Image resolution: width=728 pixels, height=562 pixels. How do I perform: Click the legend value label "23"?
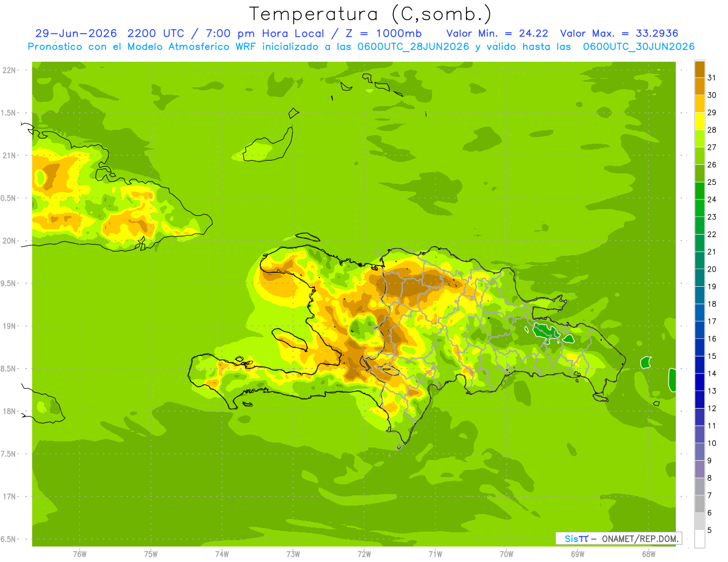pos(712,217)
